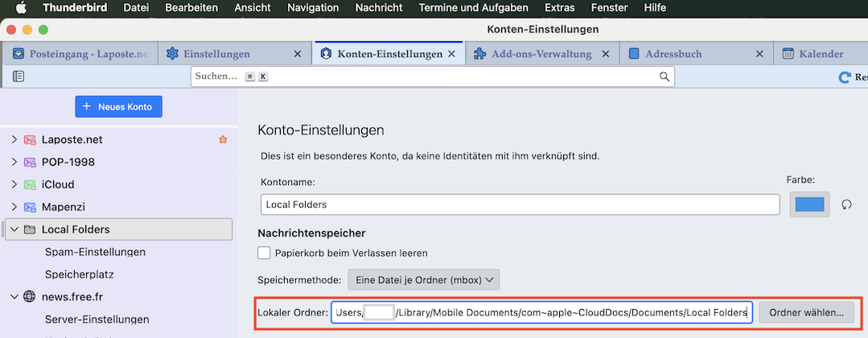Expand the Laposte.net account

pos(14,140)
